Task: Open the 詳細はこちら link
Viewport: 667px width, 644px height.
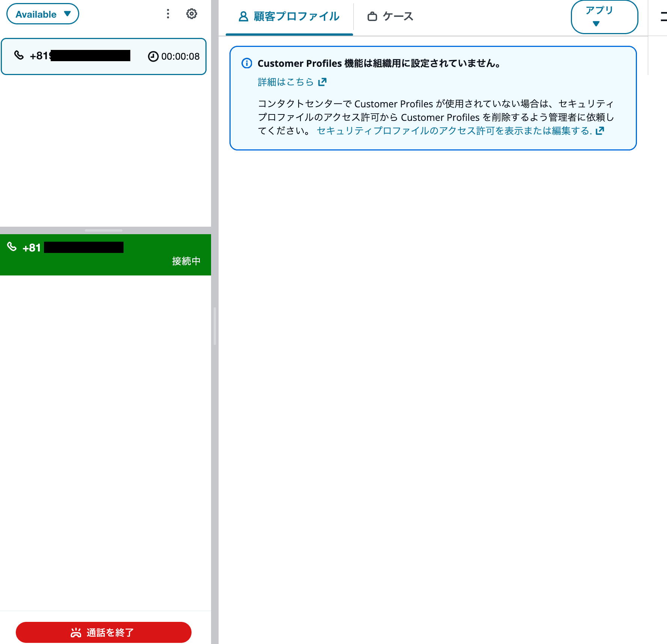Action: point(286,82)
